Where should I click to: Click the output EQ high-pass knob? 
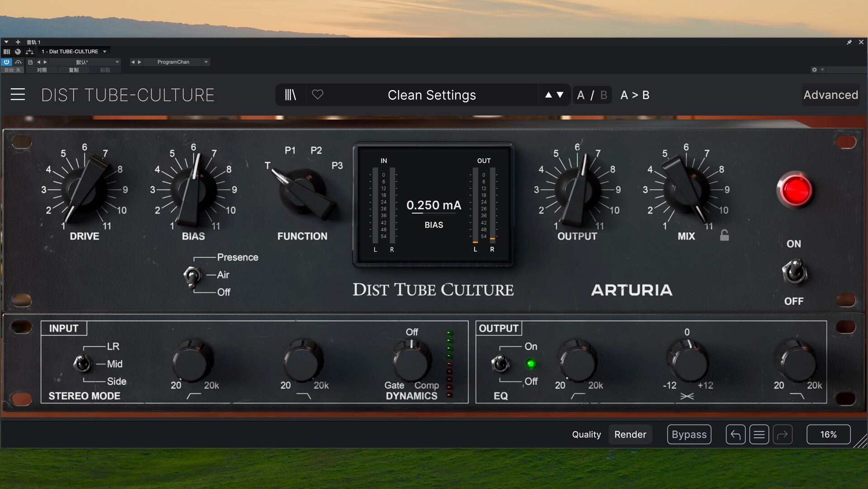point(578,361)
